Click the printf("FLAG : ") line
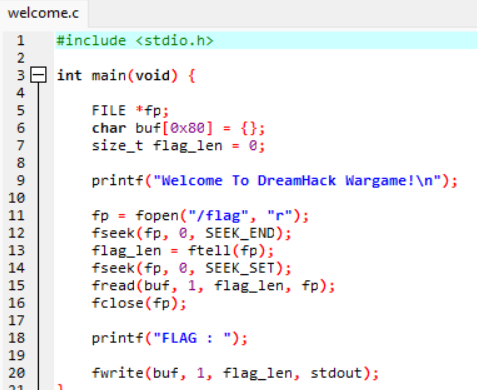The width and height of the screenshot is (477, 390). pos(170,338)
